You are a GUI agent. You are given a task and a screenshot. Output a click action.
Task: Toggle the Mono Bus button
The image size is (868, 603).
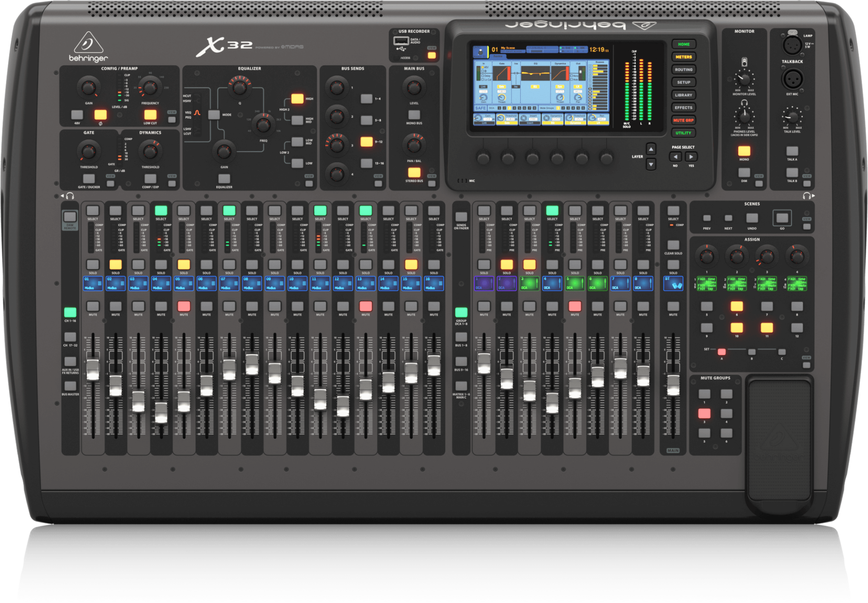(x=414, y=115)
